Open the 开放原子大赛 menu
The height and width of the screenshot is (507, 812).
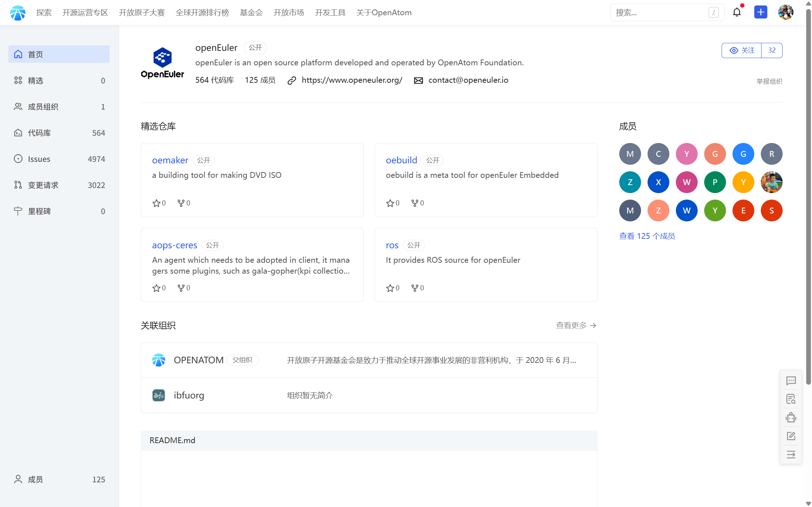142,13
